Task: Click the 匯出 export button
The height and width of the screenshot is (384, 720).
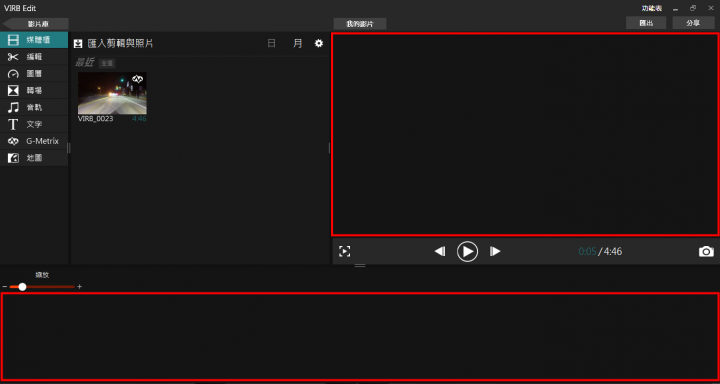Action: click(646, 23)
